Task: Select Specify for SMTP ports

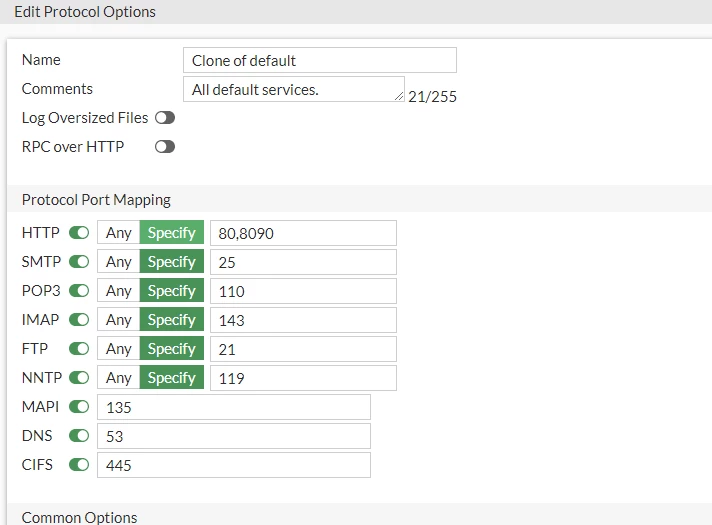Action: click(x=172, y=262)
